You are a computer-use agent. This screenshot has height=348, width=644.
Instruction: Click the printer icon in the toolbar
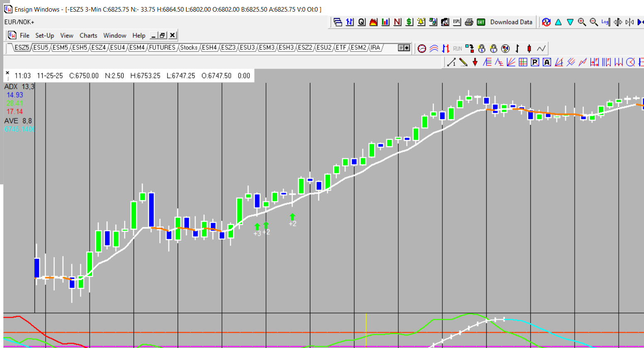click(x=469, y=22)
